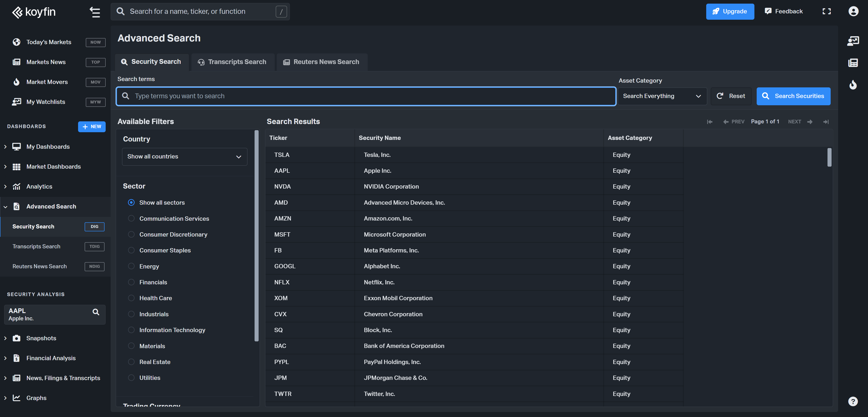The height and width of the screenshot is (417, 868).
Task: Collapse Advanced Search tree arrow
Action: 5,207
